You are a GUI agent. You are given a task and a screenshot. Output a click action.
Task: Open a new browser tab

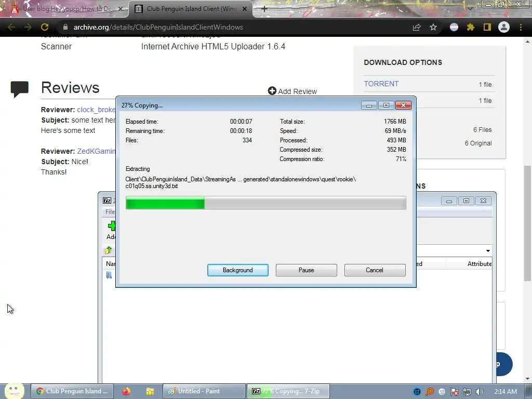264,9
